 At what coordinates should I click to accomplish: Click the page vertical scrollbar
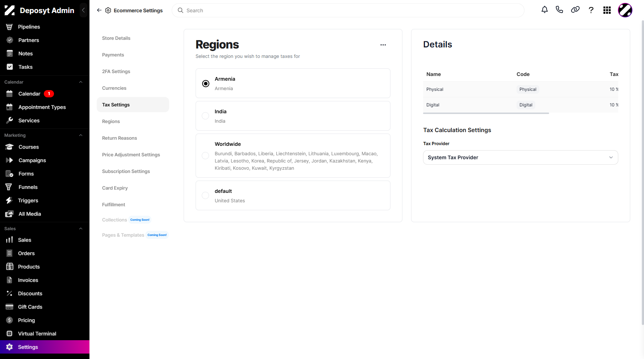tap(643, 173)
